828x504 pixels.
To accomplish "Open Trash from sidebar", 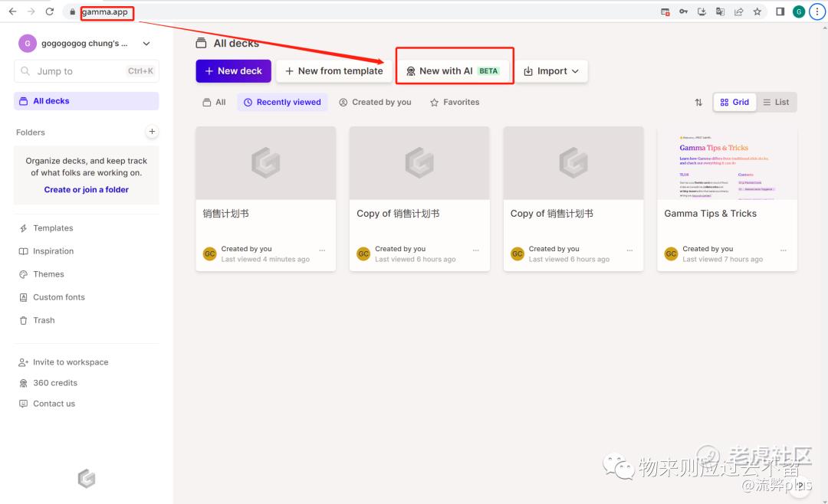I will (43, 320).
